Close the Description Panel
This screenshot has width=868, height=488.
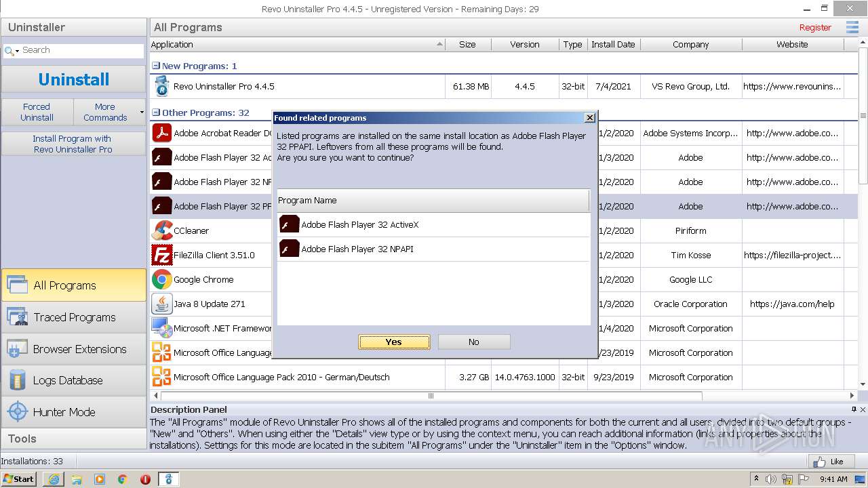(863, 409)
